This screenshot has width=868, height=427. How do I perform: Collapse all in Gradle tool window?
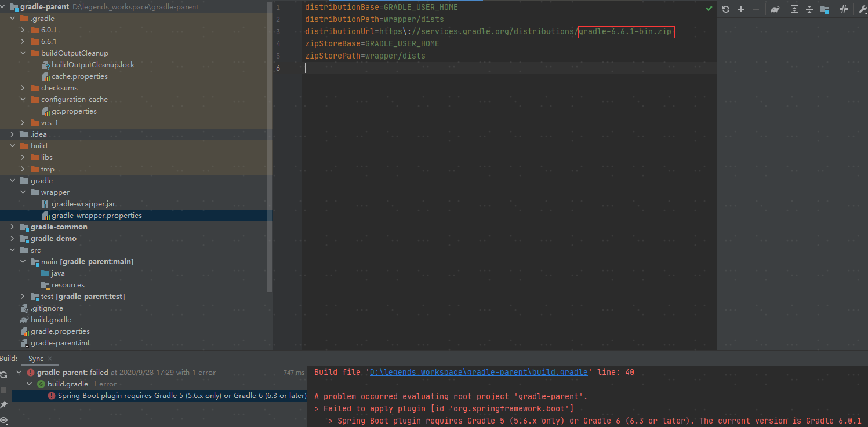point(809,9)
